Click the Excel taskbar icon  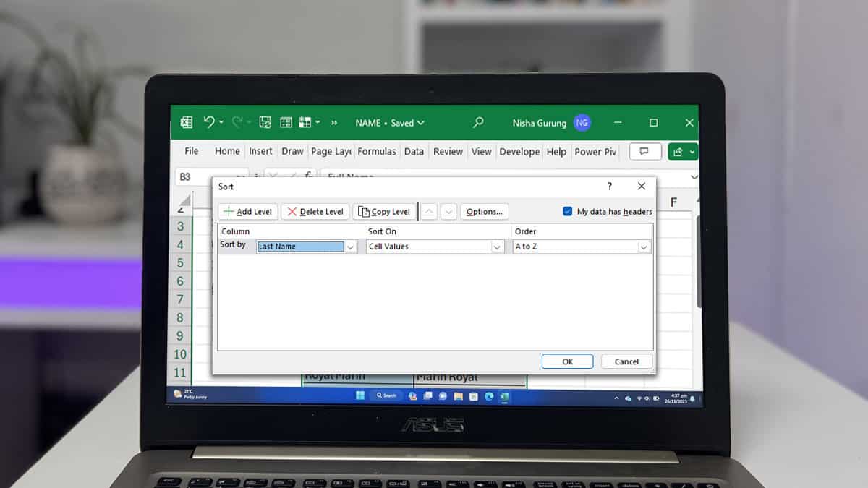click(504, 396)
